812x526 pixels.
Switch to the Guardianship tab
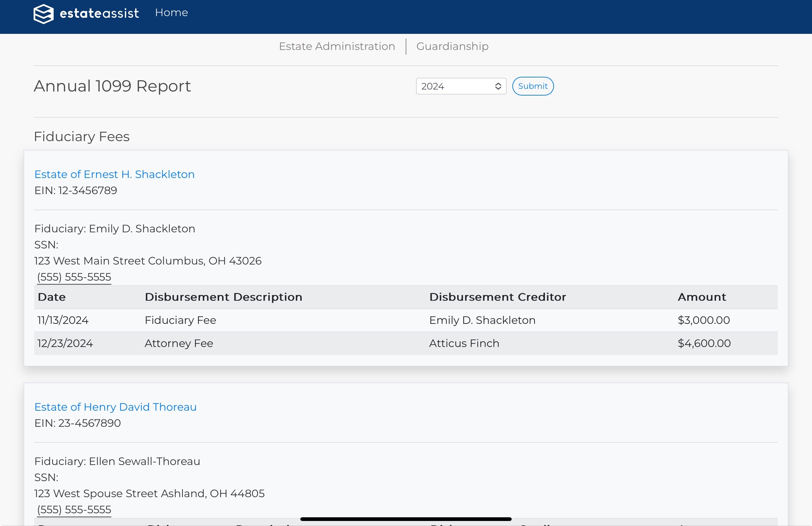(x=452, y=46)
